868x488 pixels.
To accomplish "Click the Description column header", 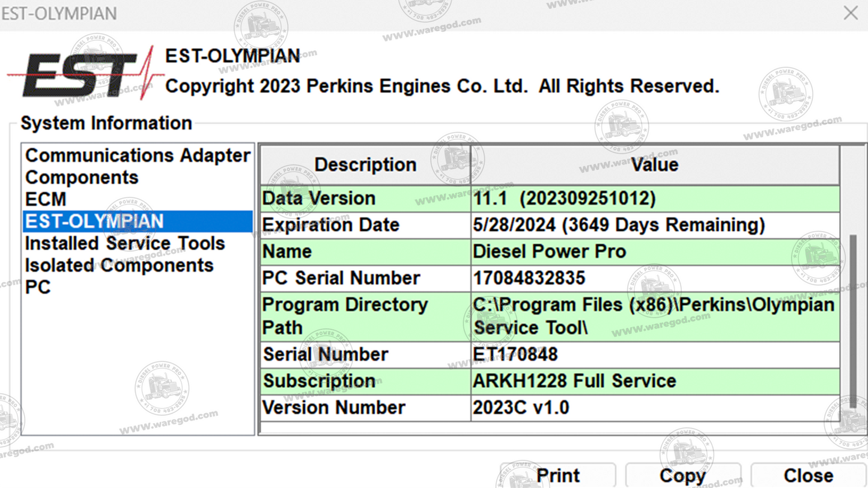I will pos(368,164).
